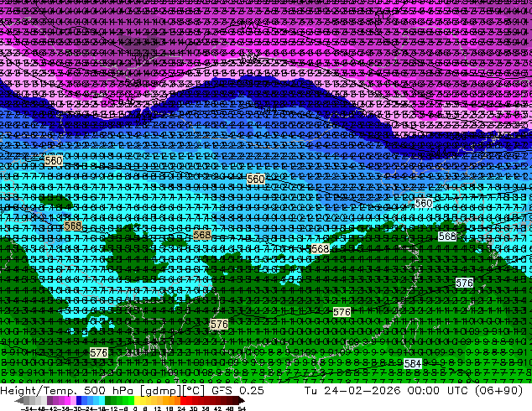532x411 pixels.
Task: Click the 'Tu 24-02-2026' date text
Action: pyautogui.click(x=352, y=390)
